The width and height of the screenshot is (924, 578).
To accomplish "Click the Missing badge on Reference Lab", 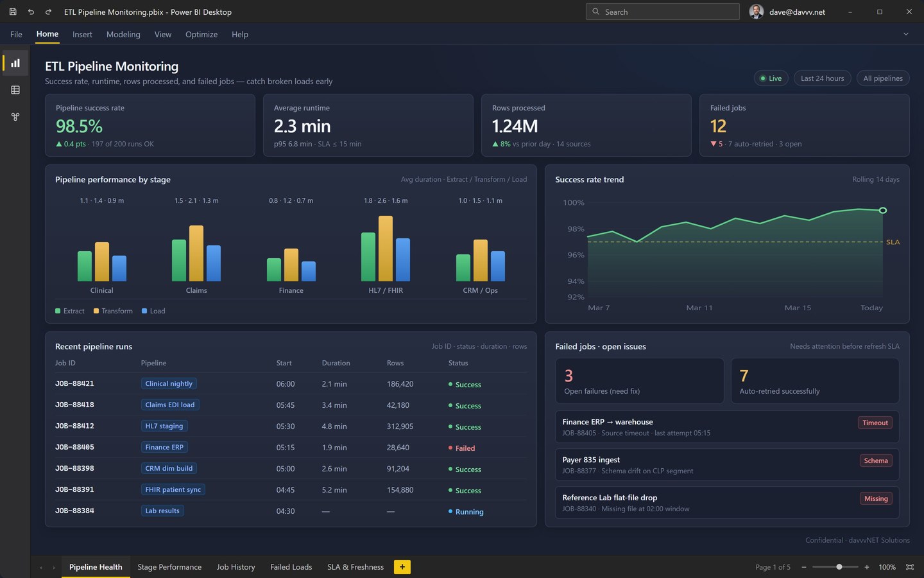I will pos(876,498).
